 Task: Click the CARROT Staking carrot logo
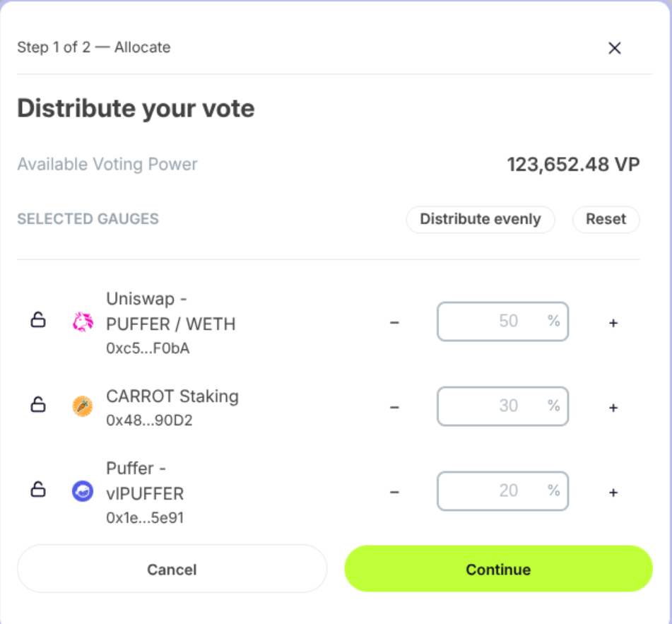(81, 405)
